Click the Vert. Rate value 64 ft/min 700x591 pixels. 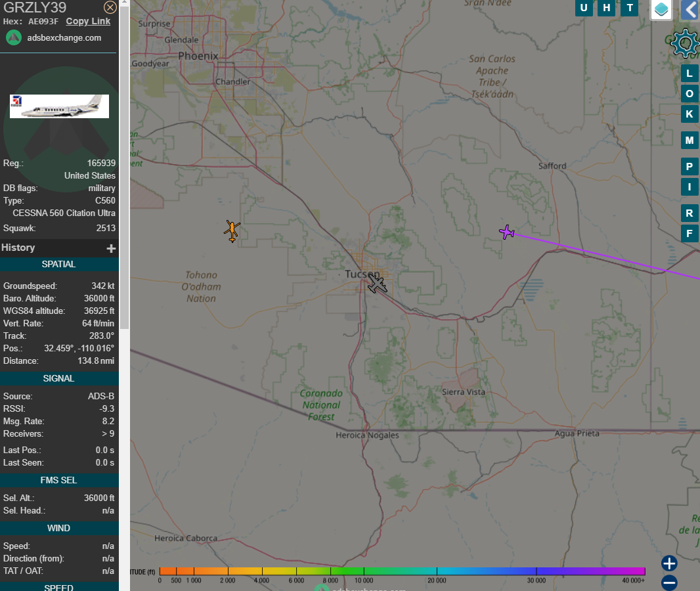pyautogui.click(x=98, y=323)
